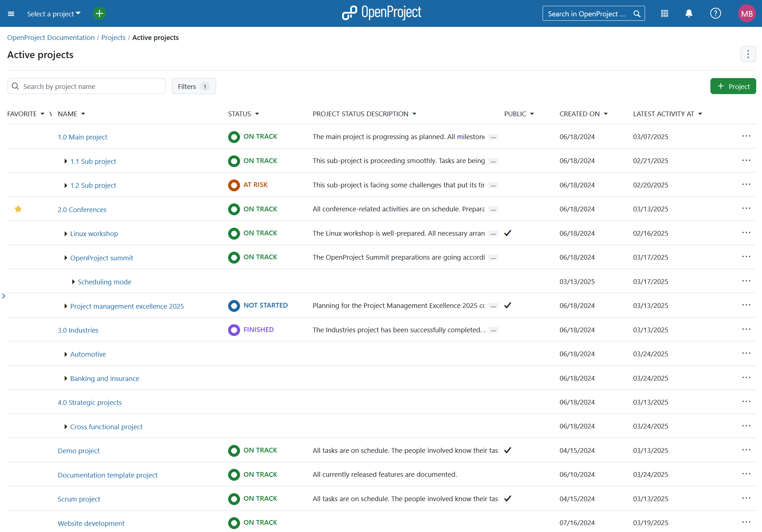
Task: Click the green + Project button
Action: (x=733, y=86)
